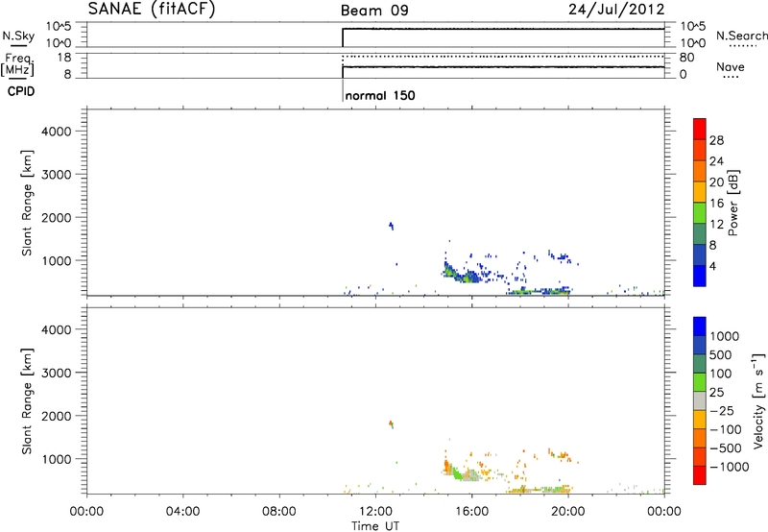The height and width of the screenshot is (532, 768).
Task: Click the 'normal 150' CPID annotation
Action: (x=380, y=95)
